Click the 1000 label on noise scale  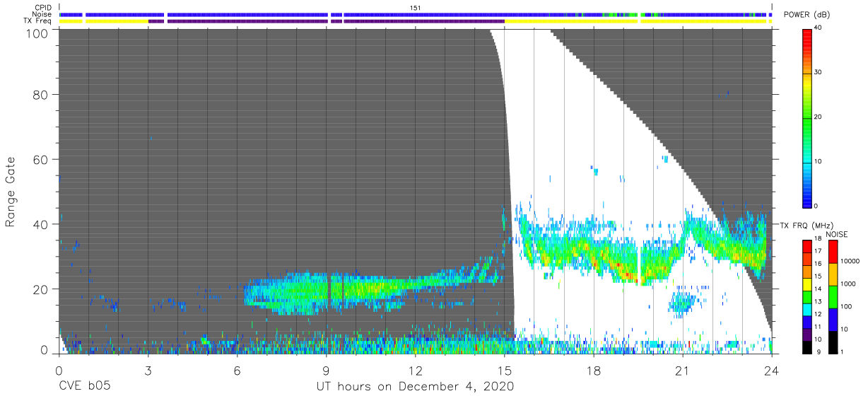click(x=849, y=285)
